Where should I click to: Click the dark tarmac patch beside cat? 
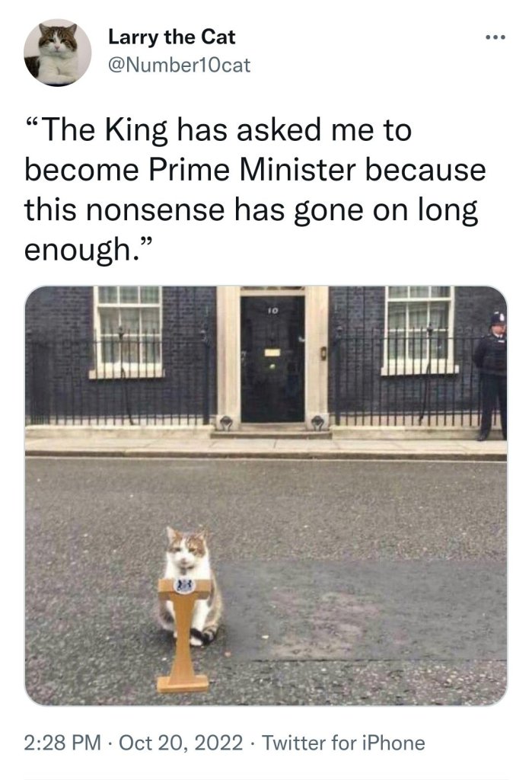click(x=363, y=609)
